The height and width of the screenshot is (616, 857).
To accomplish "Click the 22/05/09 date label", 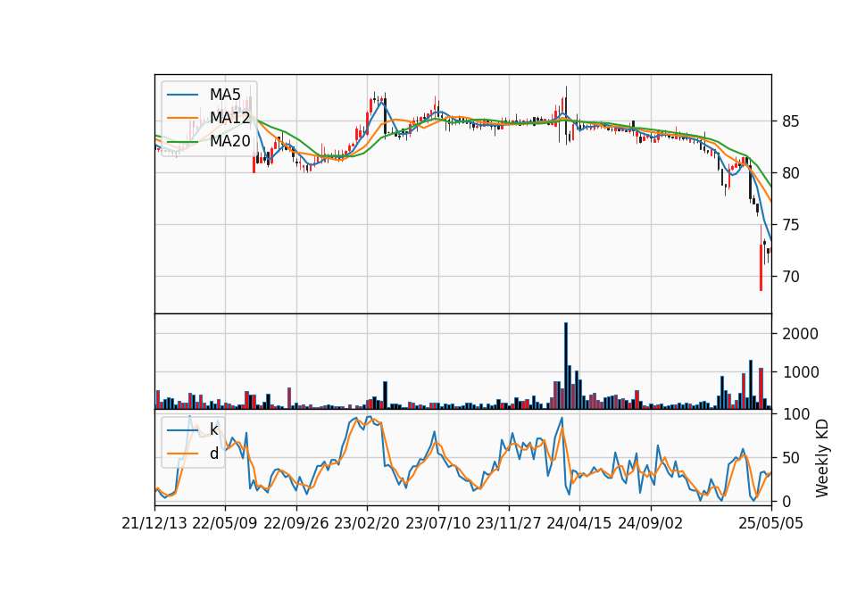I will [x=225, y=523].
